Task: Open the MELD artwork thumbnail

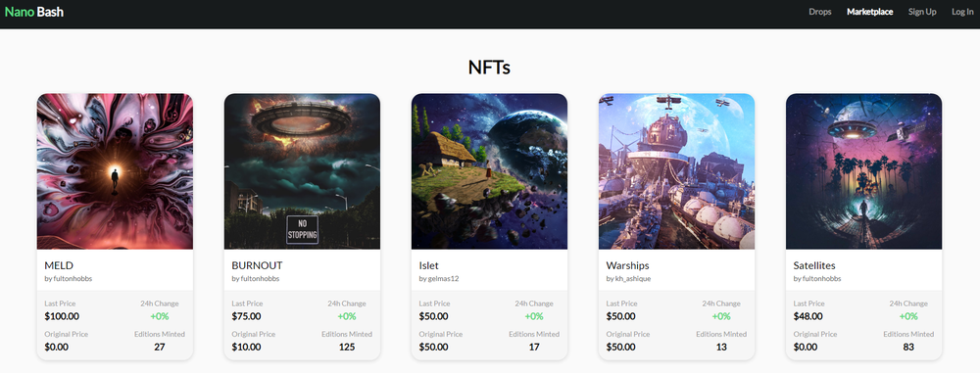Action: tap(115, 171)
